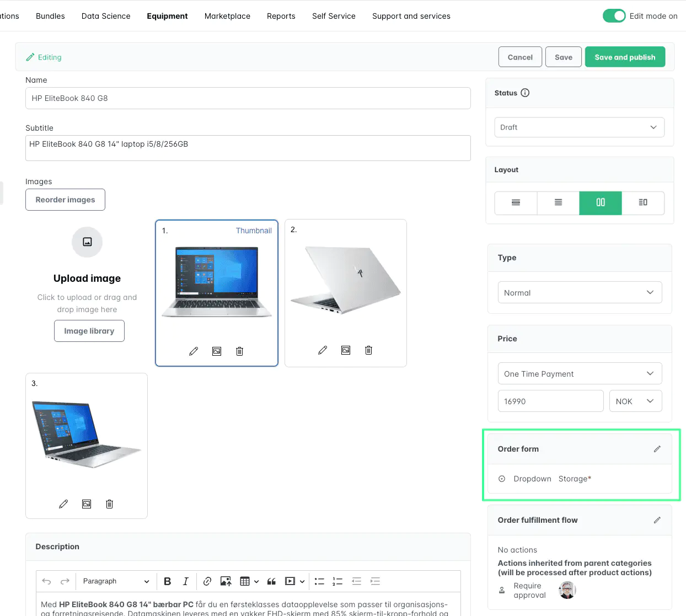Image resolution: width=686 pixels, height=616 pixels.
Task: Toggle Edit mode off
Action: coord(614,16)
